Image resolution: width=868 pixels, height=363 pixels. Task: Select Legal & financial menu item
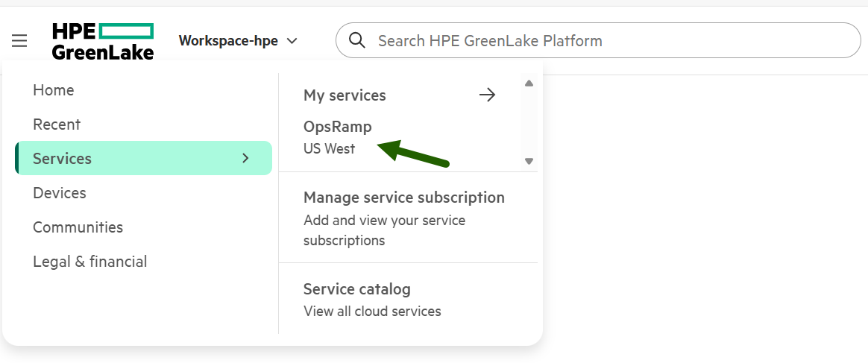tap(89, 262)
